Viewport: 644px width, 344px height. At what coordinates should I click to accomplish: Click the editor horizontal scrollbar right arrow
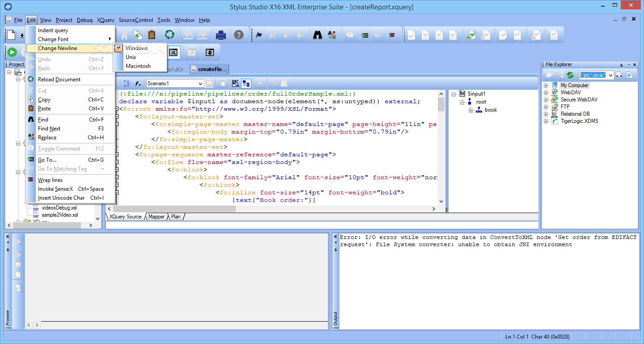coord(433,209)
